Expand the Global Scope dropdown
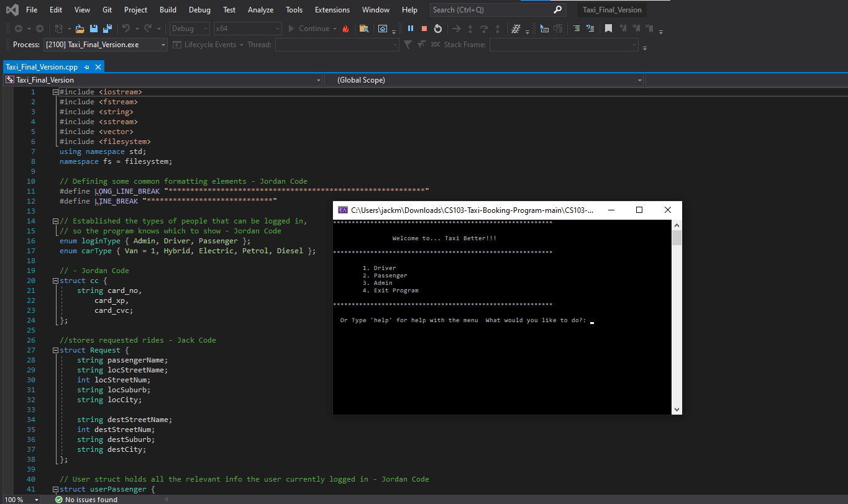Screen dimensions: 848x504 pyautogui.click(x=639, y=80)
